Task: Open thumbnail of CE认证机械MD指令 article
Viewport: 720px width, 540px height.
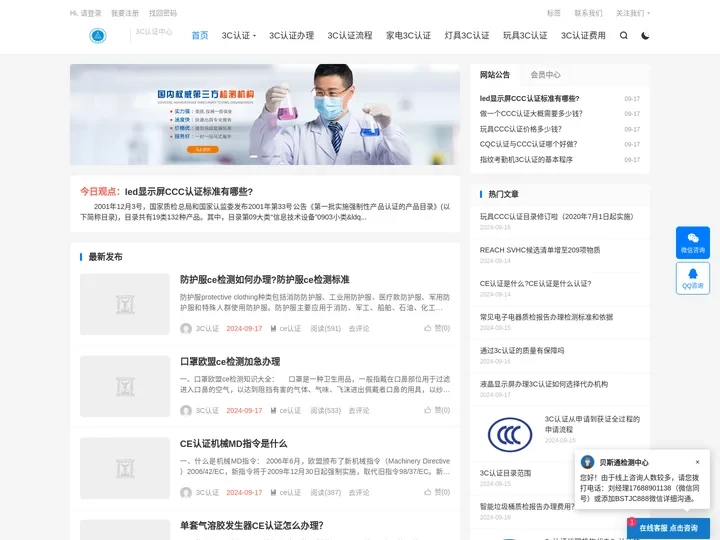Action: [125, 468]
